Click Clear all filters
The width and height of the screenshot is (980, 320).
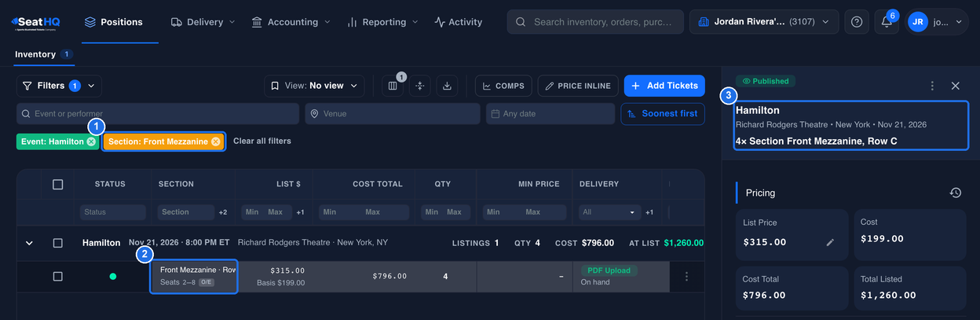click(x=262, y=142)
